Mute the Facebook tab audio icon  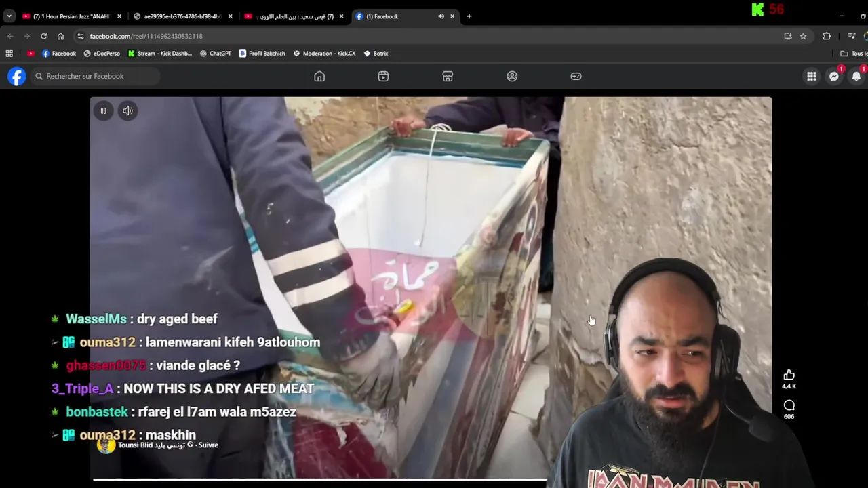click(441, 16)
